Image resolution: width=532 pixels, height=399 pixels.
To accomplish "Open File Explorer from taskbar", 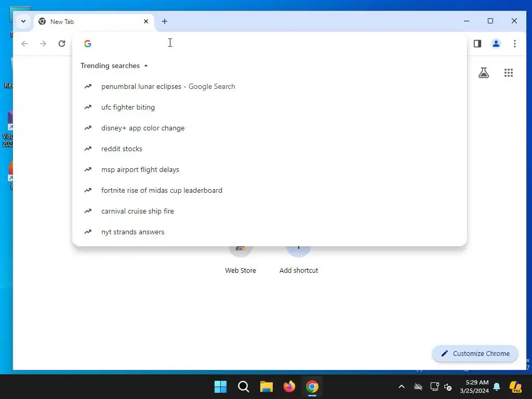I will pos(267,387).
